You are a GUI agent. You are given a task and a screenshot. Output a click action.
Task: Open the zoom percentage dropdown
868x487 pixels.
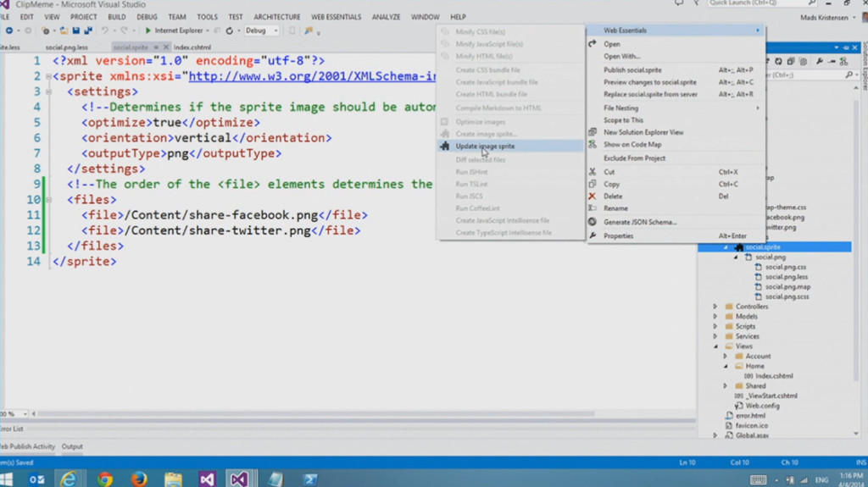(25, 414)
